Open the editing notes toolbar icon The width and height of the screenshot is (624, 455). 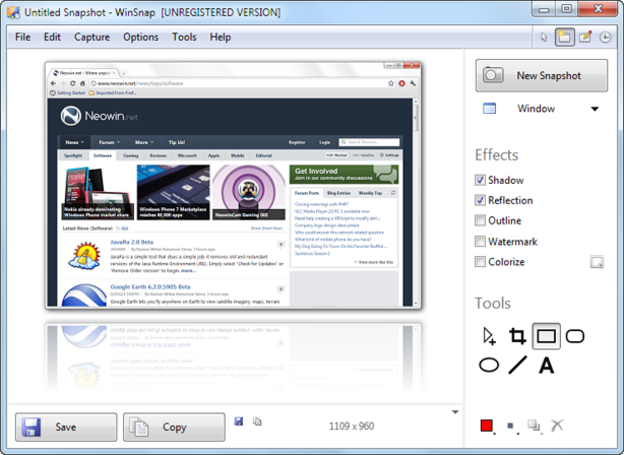(x=585, y=37)
